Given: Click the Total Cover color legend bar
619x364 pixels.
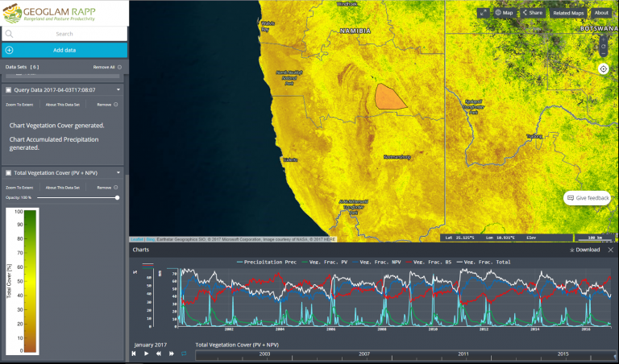Looking at the screenshot, I should [30, 281].
